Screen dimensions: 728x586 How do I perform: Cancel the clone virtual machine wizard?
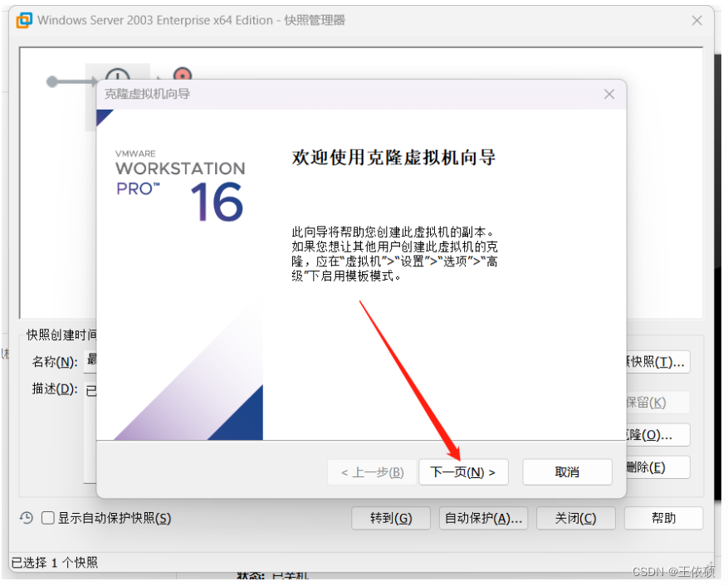pos(567,472)
